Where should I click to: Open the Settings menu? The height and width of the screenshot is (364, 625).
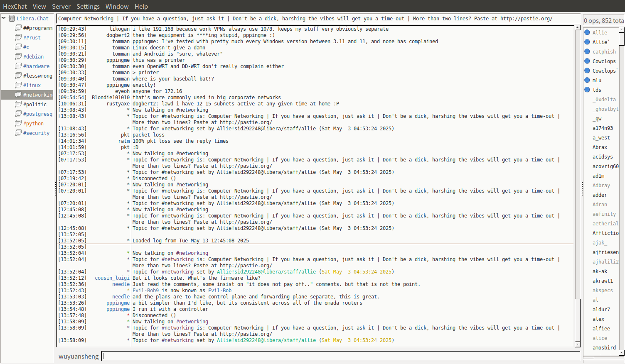click(88, 6)
